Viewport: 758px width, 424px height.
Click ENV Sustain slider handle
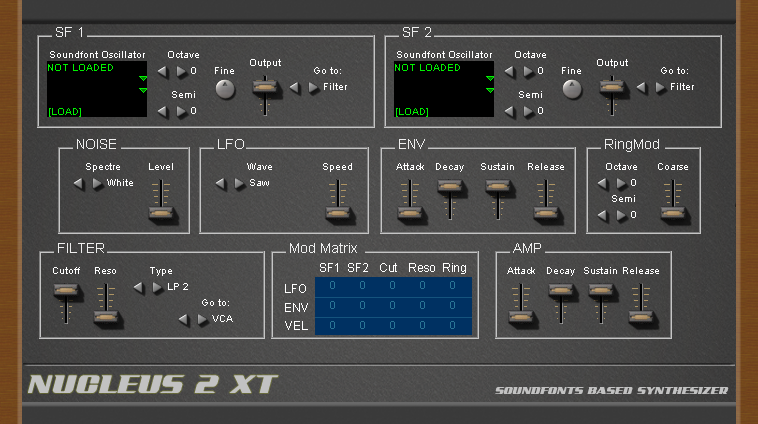497,186
